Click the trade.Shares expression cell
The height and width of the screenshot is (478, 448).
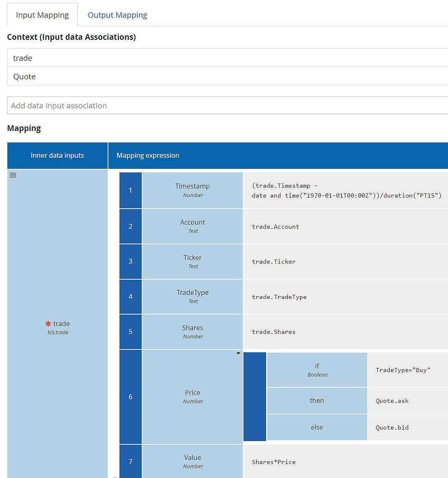pyautogui.click(x=345, y=332)
